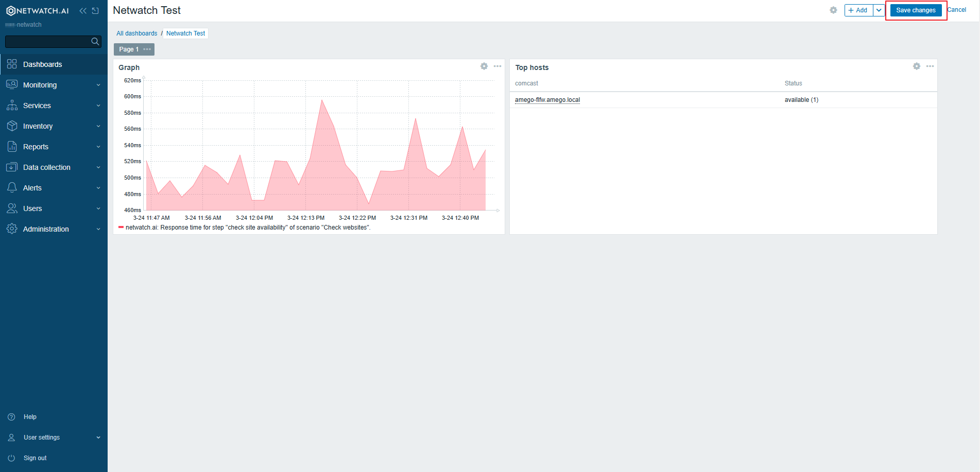Select the Page 1 tab
The height and width of the screenshot is (472, 980).
129,49
